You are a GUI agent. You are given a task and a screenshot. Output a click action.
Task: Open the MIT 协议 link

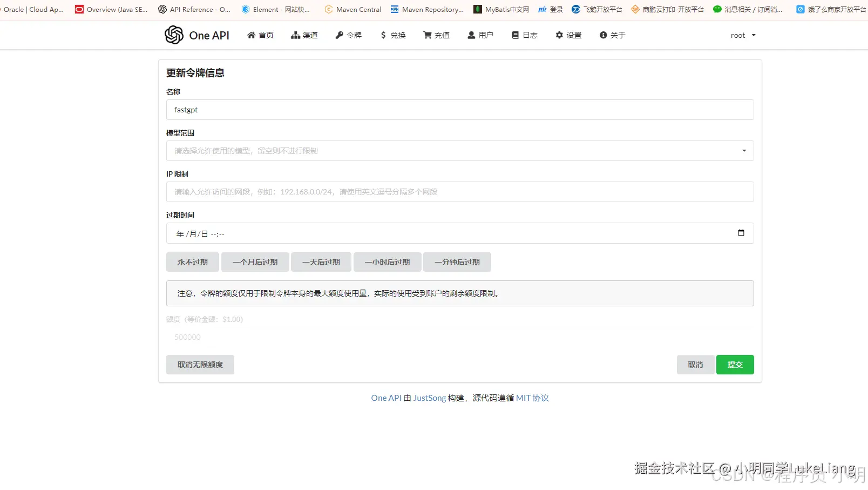click(x=532, y=398)
